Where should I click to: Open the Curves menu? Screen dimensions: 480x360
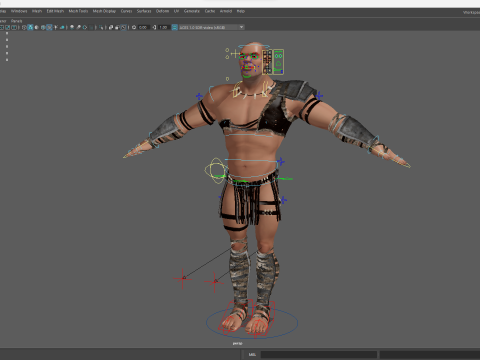(x=126, y=11)
